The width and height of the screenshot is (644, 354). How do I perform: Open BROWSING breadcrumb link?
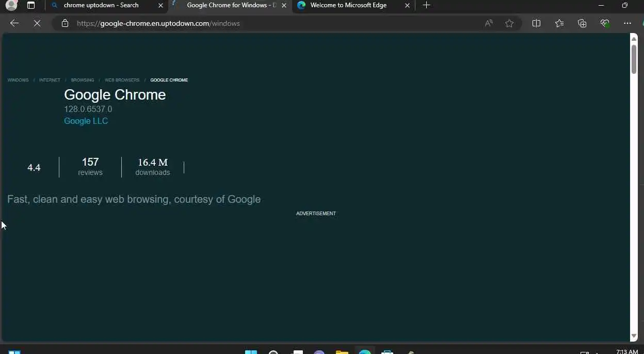[x=83, y=80]
